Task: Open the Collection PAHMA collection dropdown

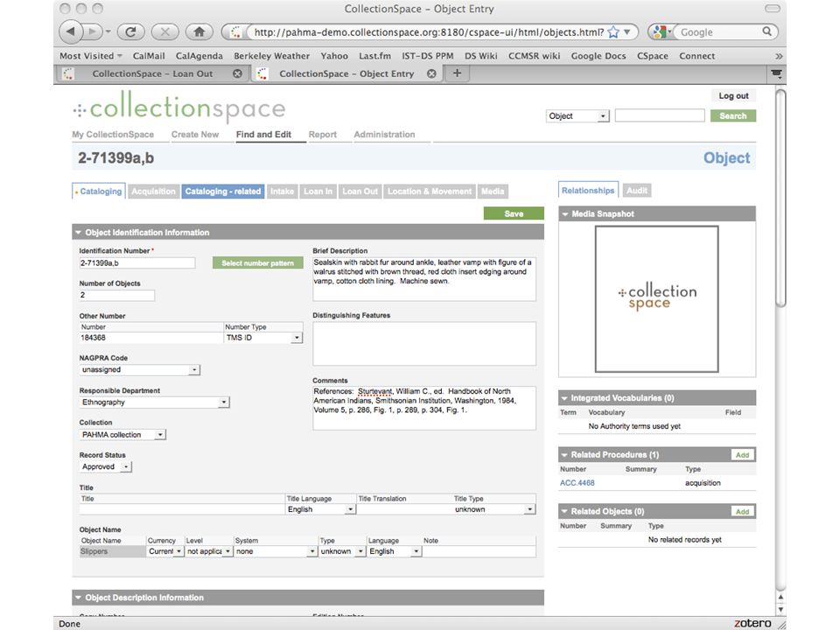Action: [x=122, y=435]
